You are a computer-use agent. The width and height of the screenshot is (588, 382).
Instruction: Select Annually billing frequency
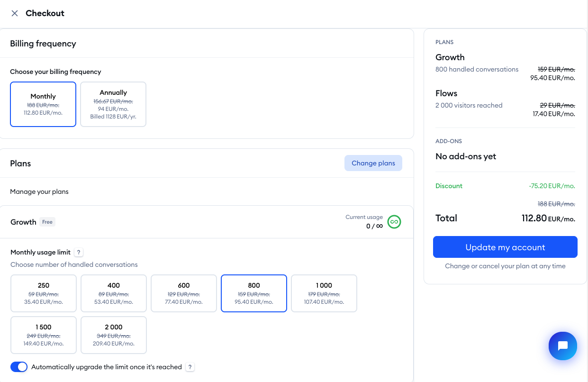(x=113, y=104)
